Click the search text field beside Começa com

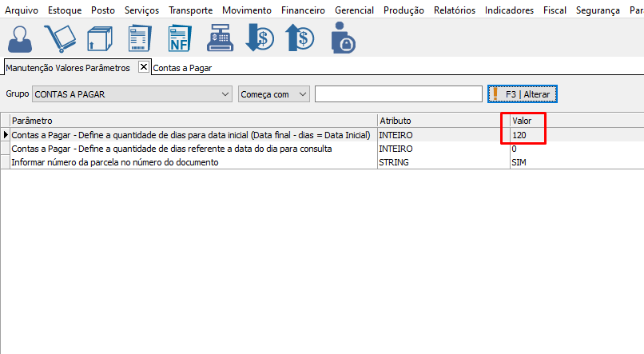tap(398, 94)
